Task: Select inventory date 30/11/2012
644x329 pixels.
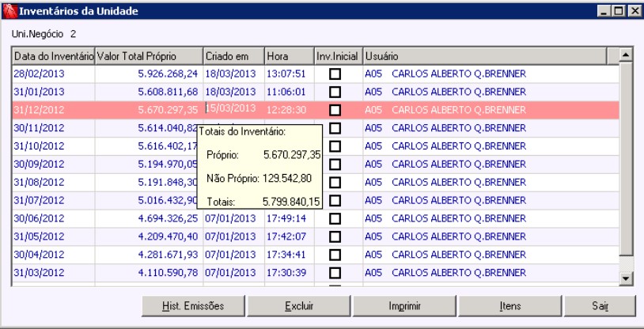Action: tap(39, 128)
